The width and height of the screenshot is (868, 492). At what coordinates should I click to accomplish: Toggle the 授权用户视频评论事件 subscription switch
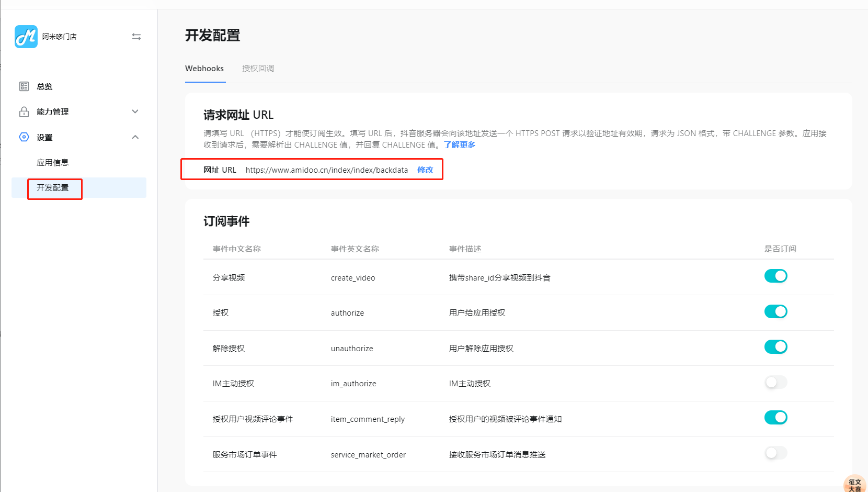pos(776,417)
